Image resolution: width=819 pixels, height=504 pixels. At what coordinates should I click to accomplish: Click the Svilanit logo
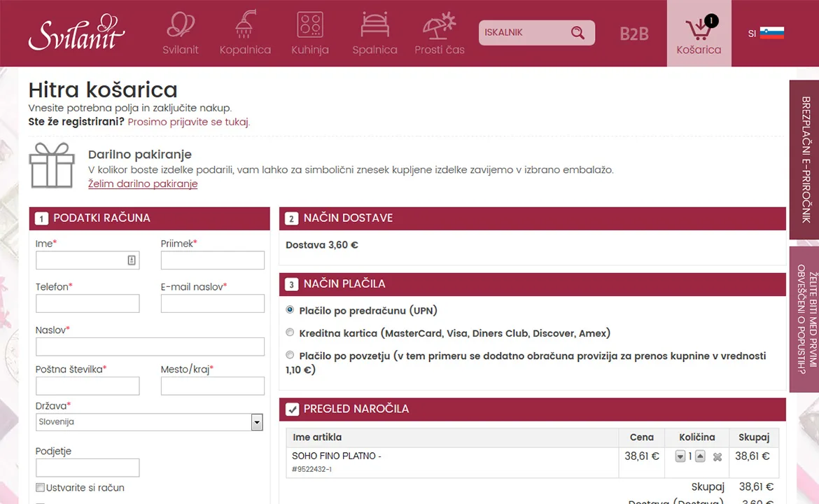pyautogui.click(x=77, y=32)
